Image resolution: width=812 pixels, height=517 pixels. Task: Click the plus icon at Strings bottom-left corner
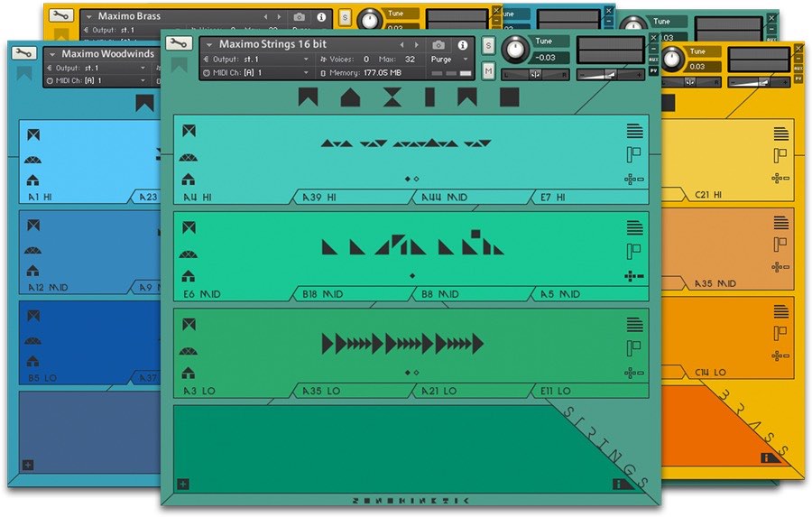point(183,485)
